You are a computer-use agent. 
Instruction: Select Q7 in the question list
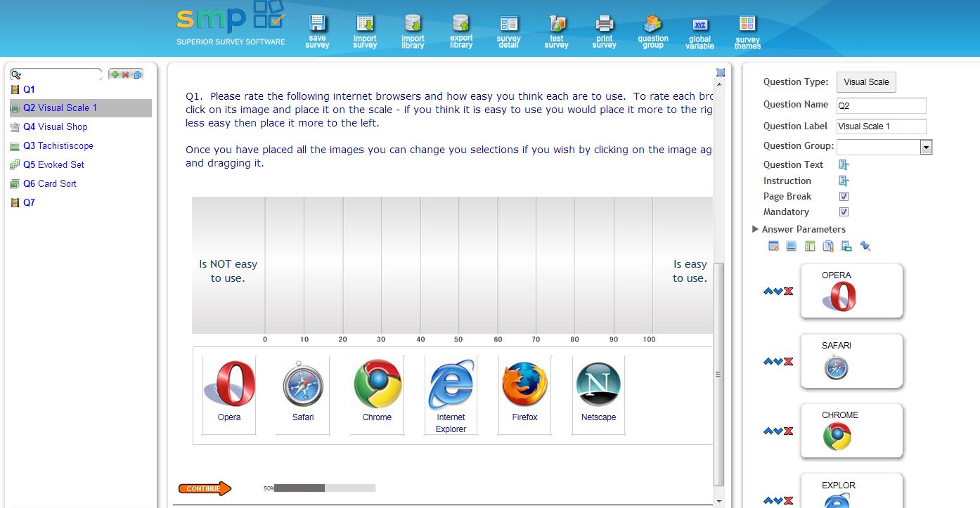tap(29, 202)
